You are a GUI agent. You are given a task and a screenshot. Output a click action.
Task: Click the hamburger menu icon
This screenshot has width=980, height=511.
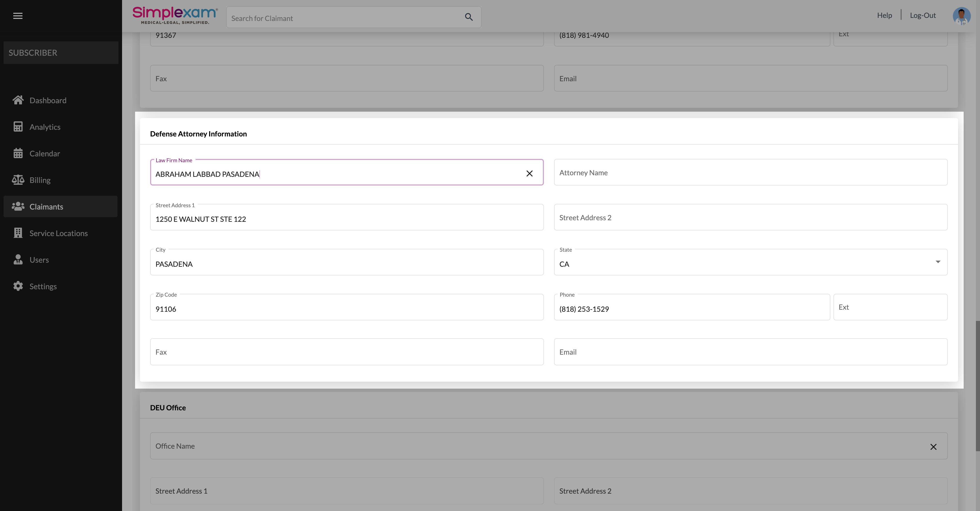coord(18,16)
